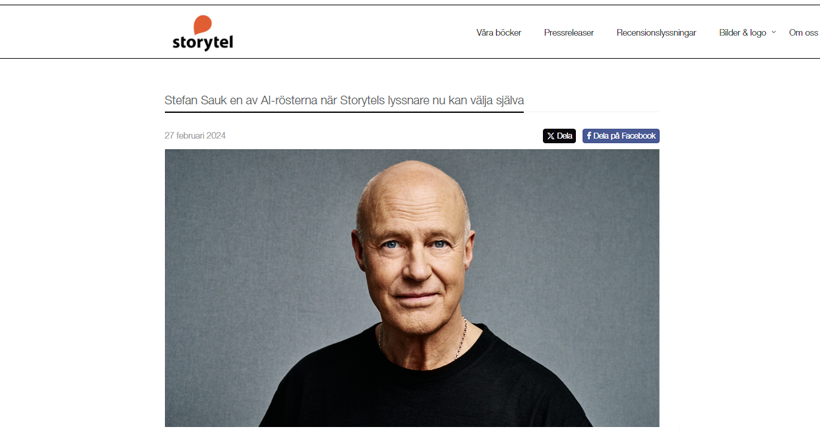The image size is (820, 429).
Task: Click the X logo icon on the Dela button
Action: [550, 136]
